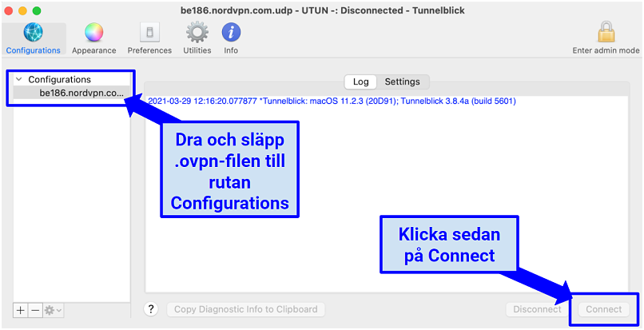Screen dimensions: 644x330
Task: Click the Connect button
Action: tap(604, 309)
